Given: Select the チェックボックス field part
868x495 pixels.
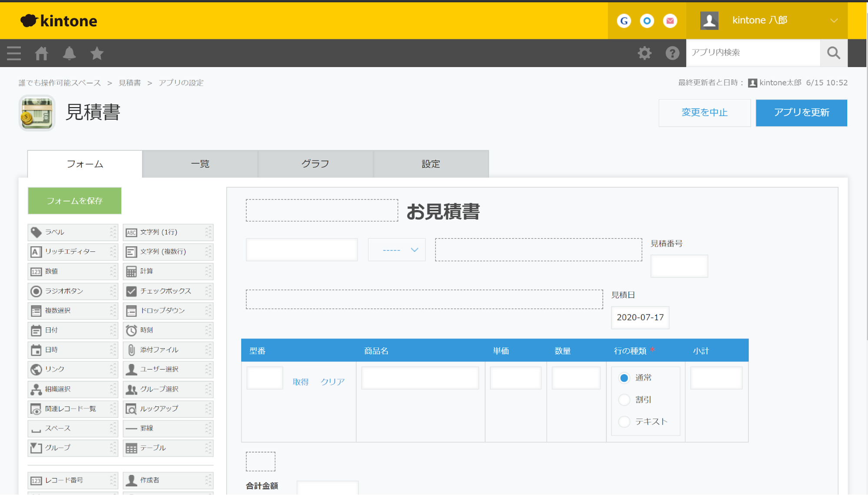Looking at the screenshot, I should pyautogui.click(x=168, y=291).
